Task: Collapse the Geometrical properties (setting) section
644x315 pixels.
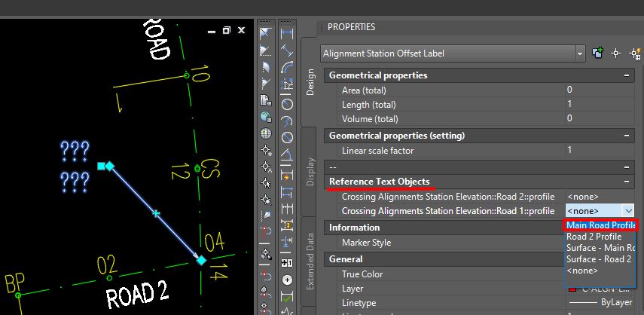Action: tap(627, 136)
